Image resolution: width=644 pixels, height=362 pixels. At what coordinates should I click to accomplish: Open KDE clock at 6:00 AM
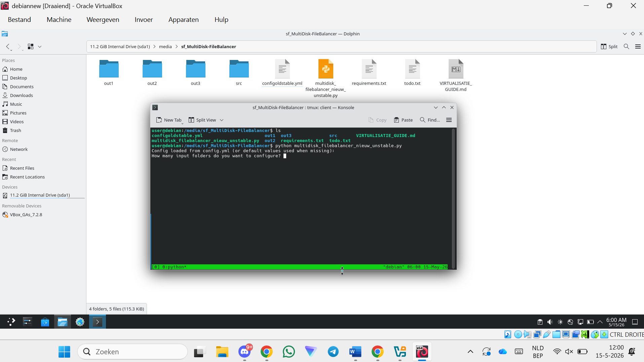[616, 322]
